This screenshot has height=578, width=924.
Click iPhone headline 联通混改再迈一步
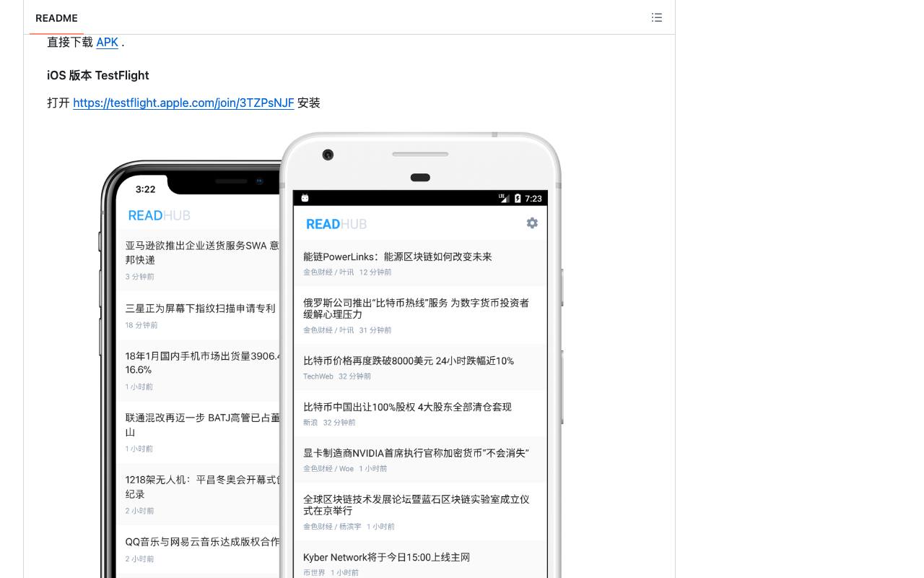202,425
